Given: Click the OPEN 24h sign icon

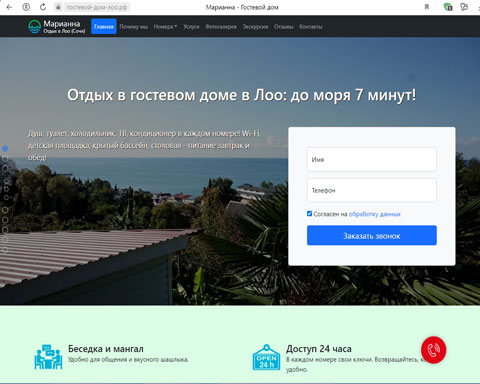Looking at the screenshot, I should point(266,357).
